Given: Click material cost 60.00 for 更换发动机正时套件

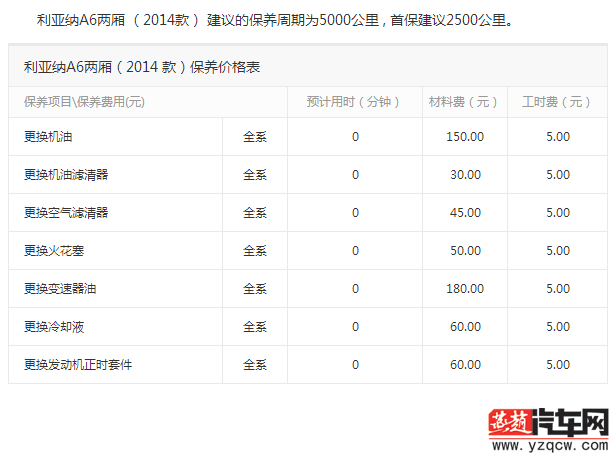Looking at the screenshot, I should [465, 365].
